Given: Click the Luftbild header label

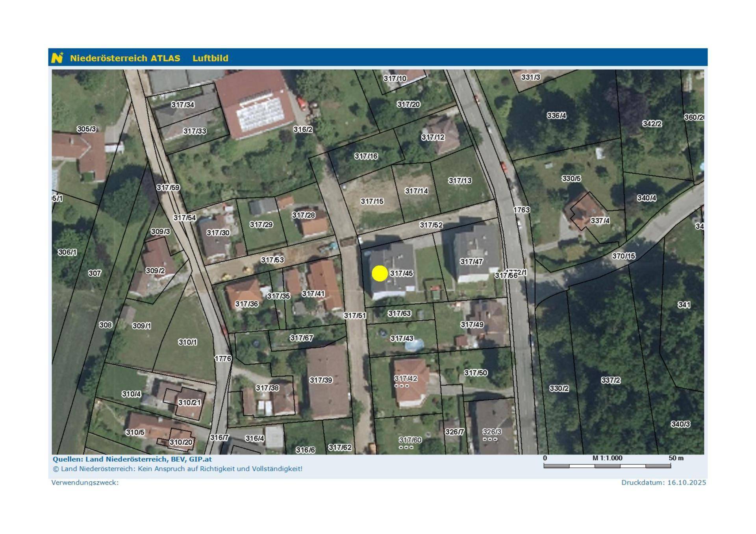Looking at the screenshot, I should 210,58.
